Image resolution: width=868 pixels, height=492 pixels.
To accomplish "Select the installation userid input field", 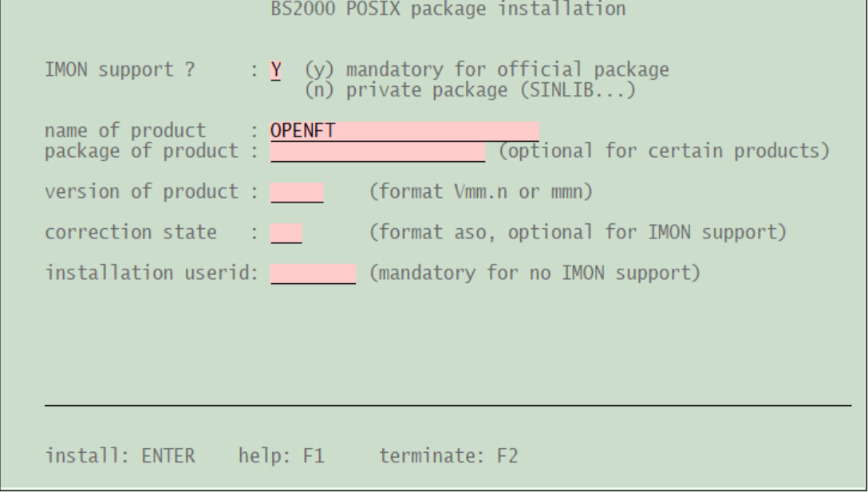I will (313, 275).
